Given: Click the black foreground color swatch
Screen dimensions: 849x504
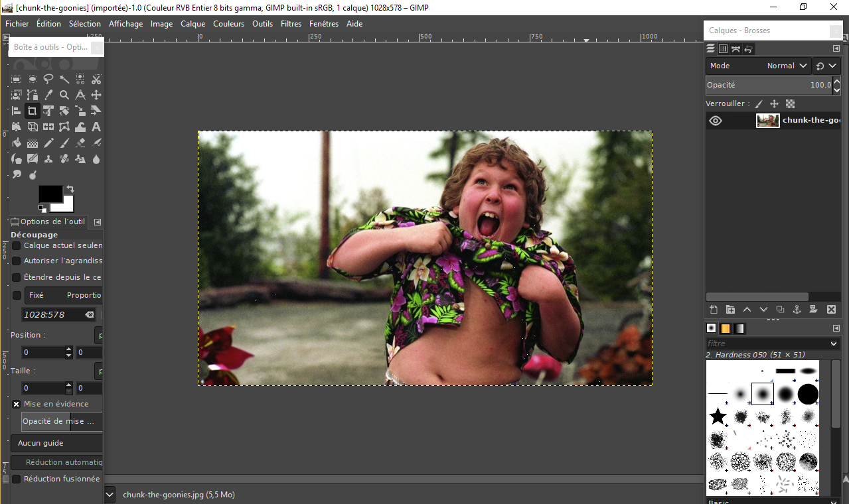Looking at the screenshot, I should click(50, 194).
